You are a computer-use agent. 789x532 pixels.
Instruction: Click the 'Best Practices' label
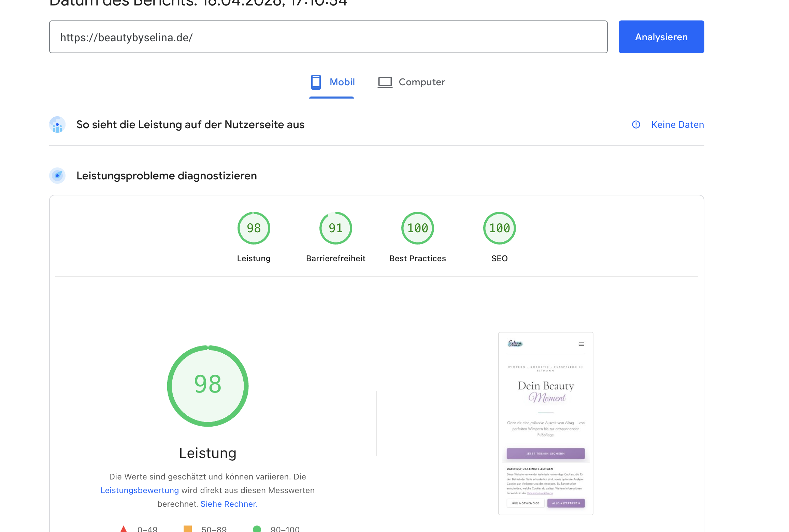(417, 258)
